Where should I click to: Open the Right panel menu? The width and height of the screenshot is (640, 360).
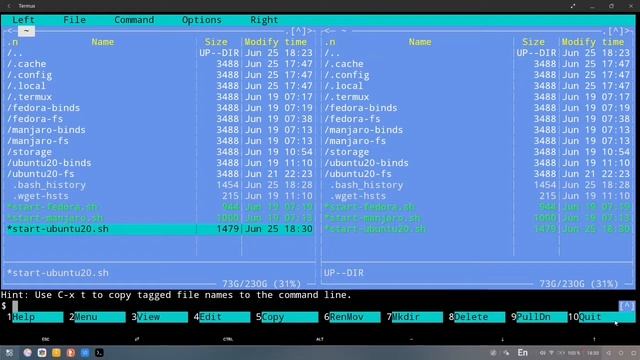[x=264, y=20]
